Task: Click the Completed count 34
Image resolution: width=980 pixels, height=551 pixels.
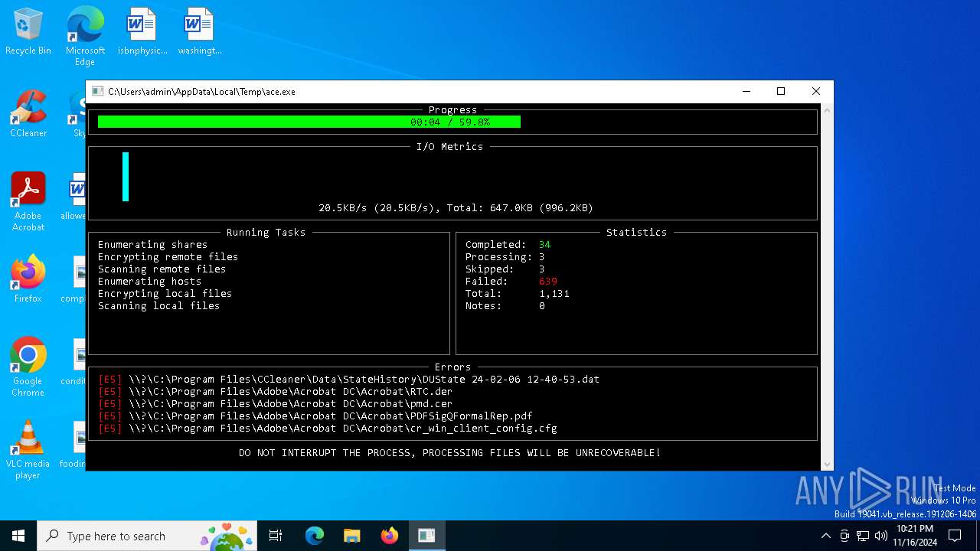Action: pos(544,244)
